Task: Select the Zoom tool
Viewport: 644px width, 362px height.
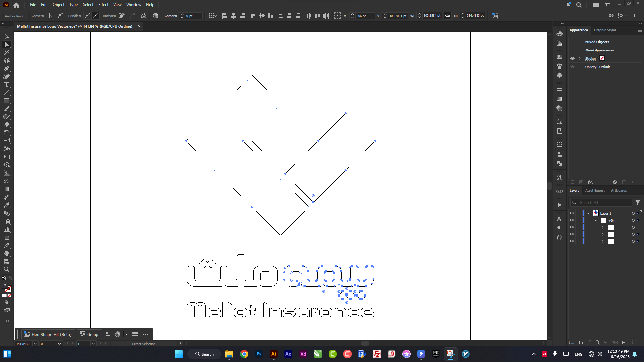Action: (x=7, y=269)
